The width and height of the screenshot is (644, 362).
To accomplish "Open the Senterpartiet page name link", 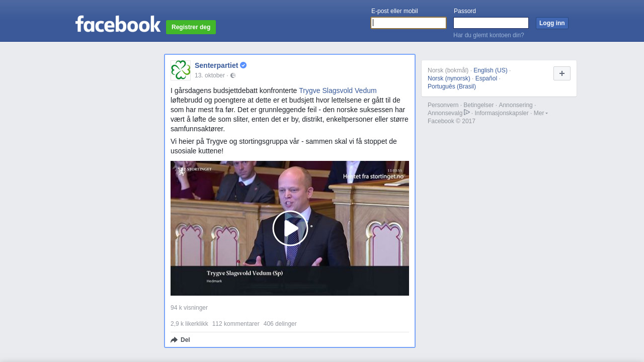I will pos(216,65).
